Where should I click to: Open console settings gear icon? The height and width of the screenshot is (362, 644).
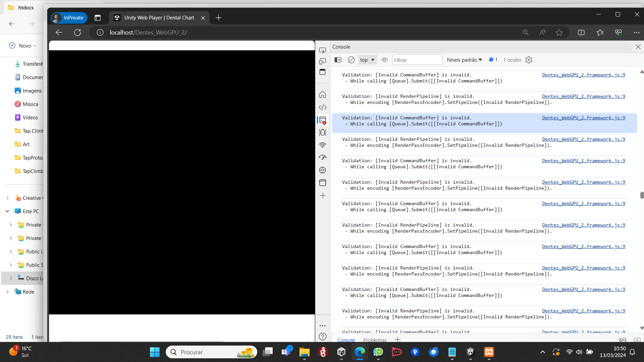click(x=529, y=60)
